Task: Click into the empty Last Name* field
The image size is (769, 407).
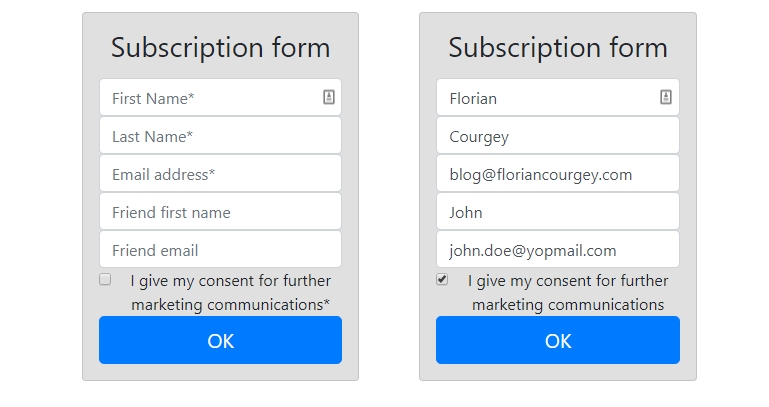Action: [220, 136]
